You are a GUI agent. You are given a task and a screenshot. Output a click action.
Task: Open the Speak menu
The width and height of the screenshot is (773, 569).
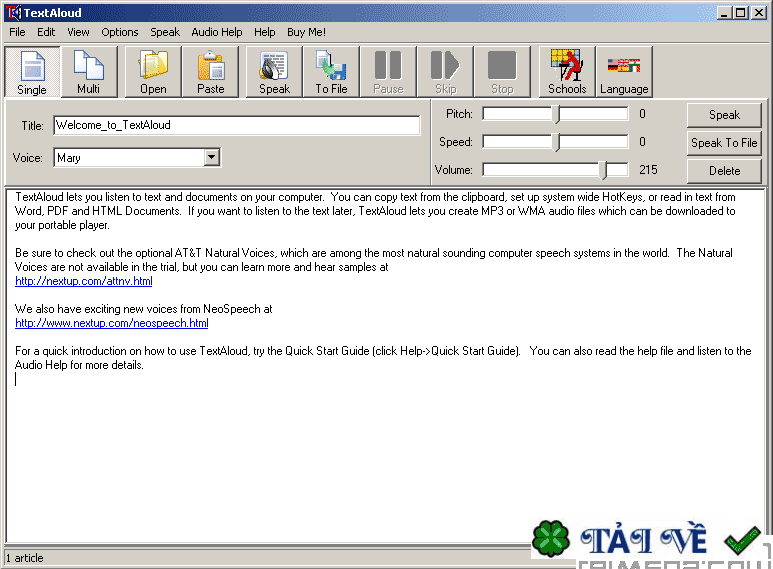[x=165, y=32]
